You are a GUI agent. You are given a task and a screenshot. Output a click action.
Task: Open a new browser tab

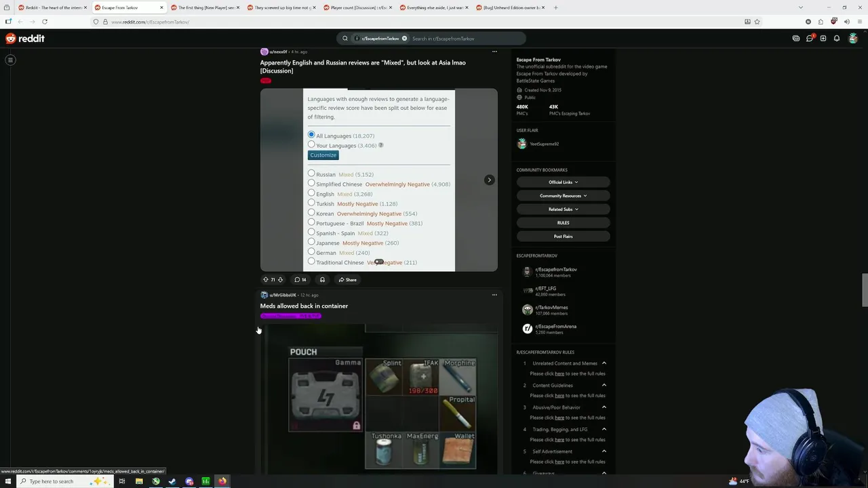pos(555,7)
